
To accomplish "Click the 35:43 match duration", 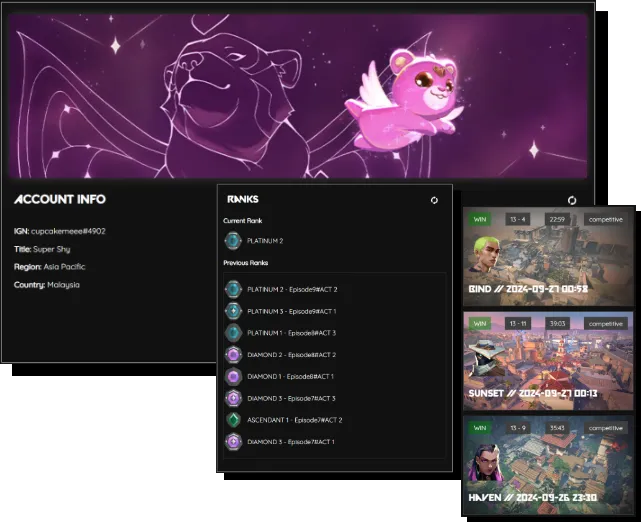I will pos(557,428).
